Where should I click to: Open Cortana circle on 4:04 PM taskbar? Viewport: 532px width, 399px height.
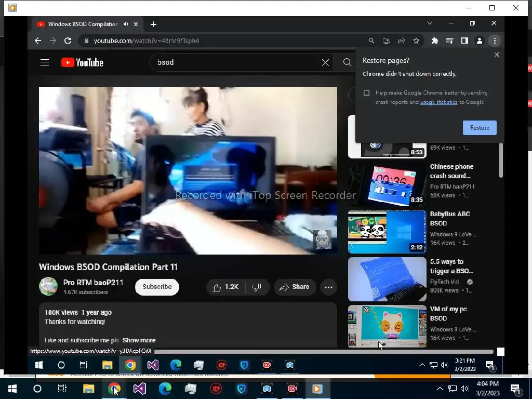coord(37,389)
